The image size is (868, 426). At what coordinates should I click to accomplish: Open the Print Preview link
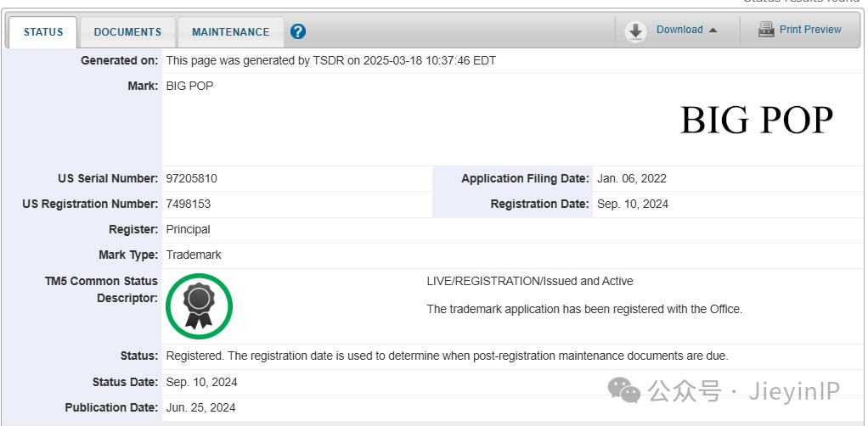[810, 30]
